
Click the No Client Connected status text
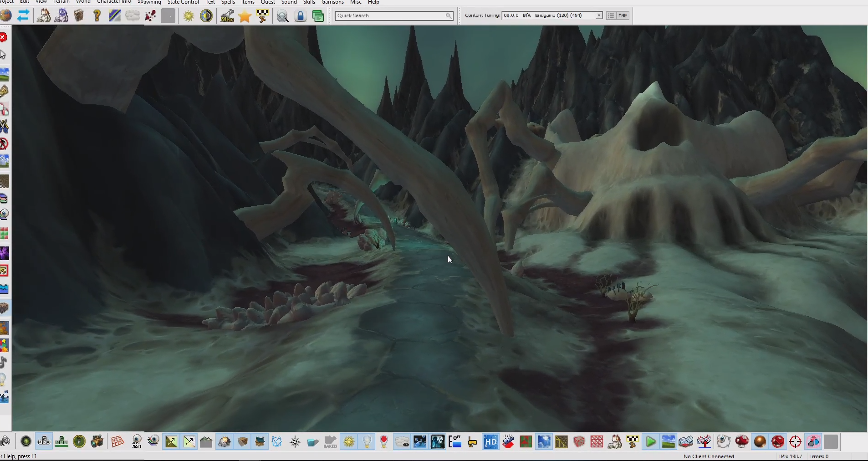(x=709, y=456)
